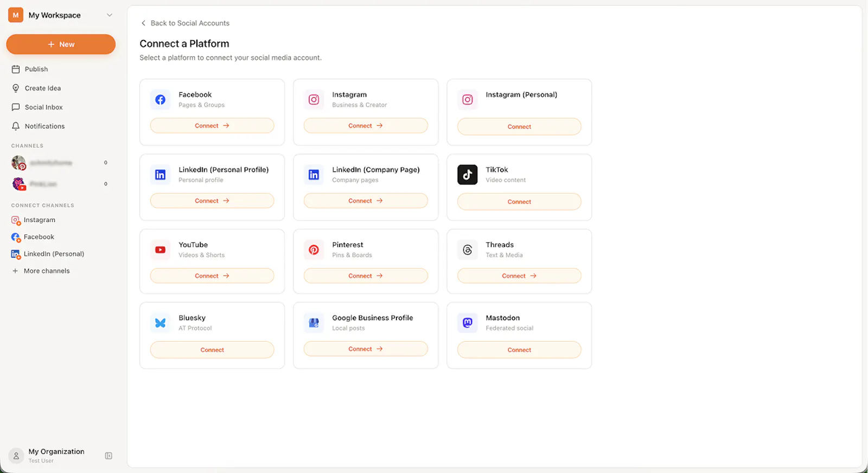
Task: Connect the Threads account
Action: (x=519, y=276)
